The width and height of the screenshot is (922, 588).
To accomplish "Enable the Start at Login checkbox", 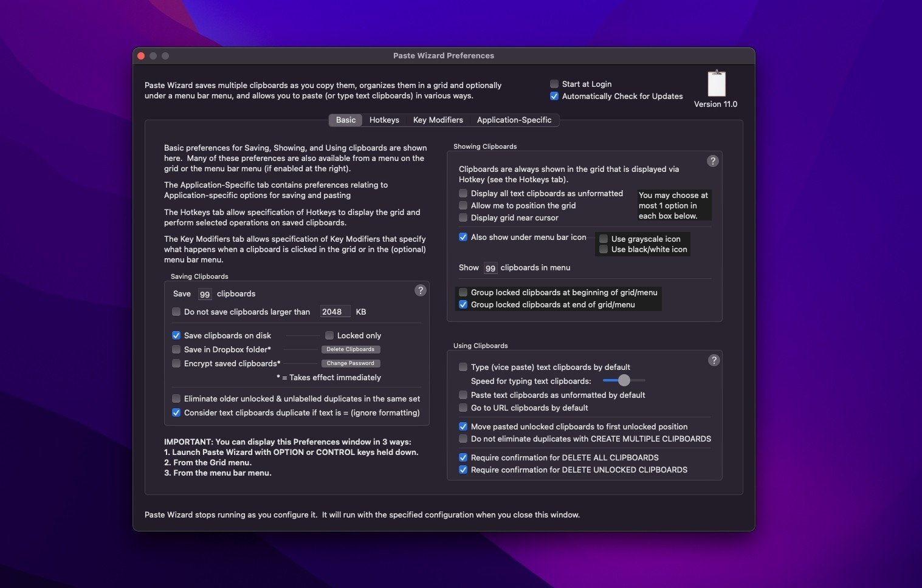I will (x=554, y=84).
